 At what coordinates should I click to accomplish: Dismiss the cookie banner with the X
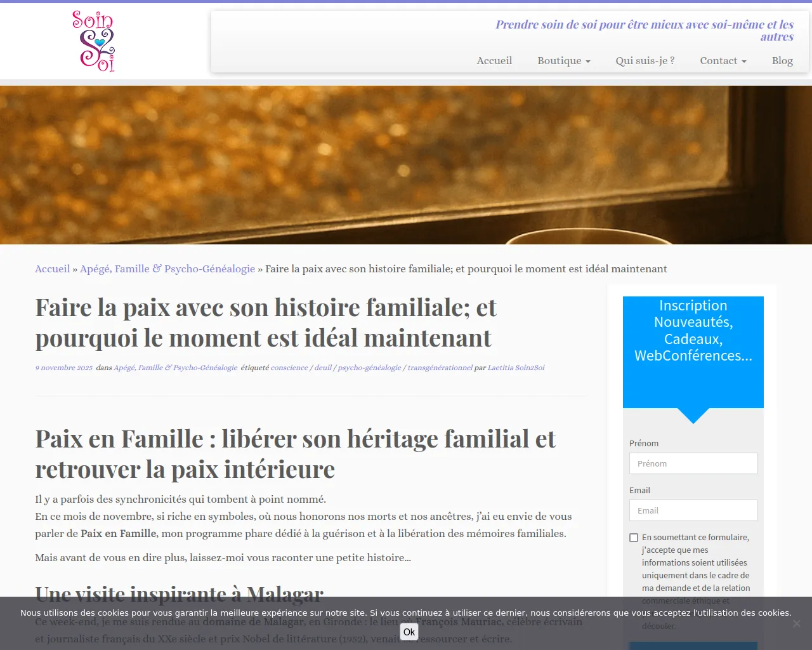click(797, 623)
